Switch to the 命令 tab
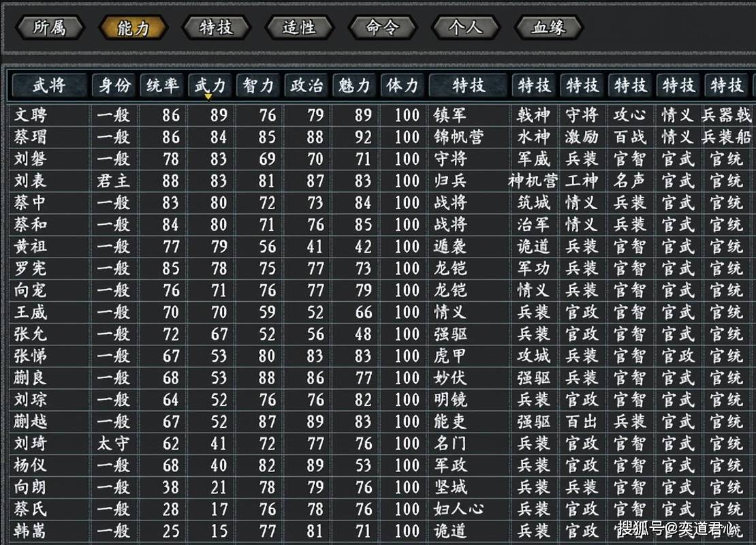Viewport: 756px width, 545px height. click(382, 27)
